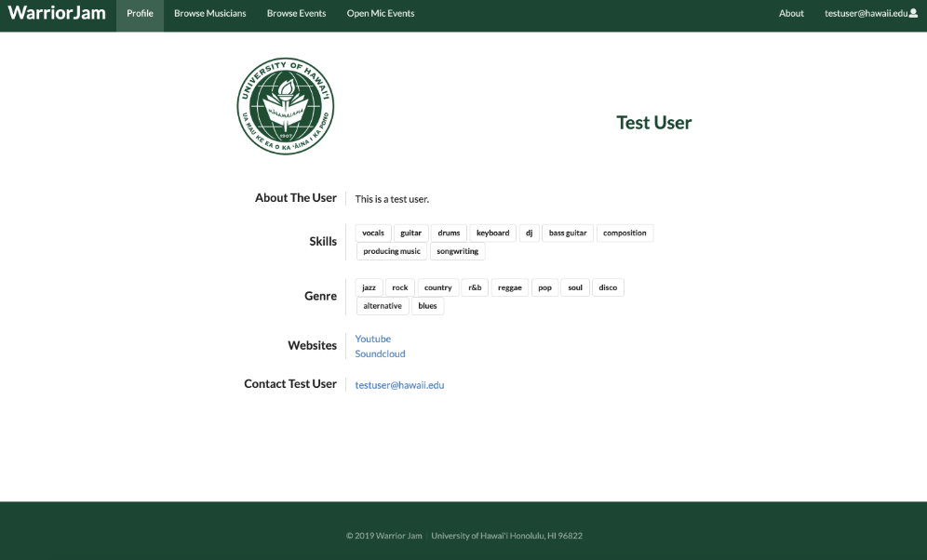Click the producing music skill tag
The height and width of the screenshot is (560, 927).
click(392, 251)
